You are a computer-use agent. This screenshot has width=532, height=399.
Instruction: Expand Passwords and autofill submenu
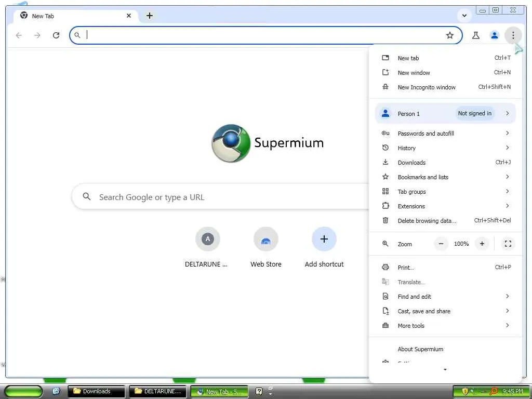coord(446,134)
